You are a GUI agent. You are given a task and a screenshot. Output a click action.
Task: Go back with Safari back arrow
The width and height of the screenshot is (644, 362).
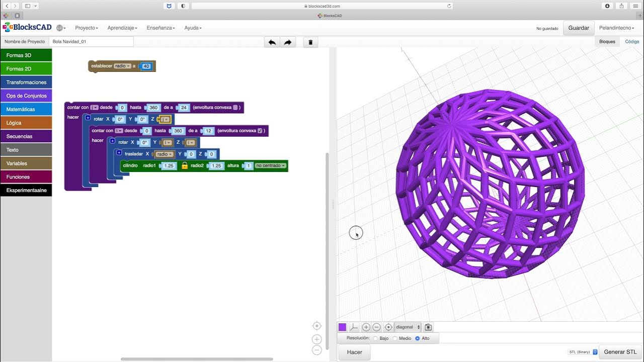pos(7,6)
